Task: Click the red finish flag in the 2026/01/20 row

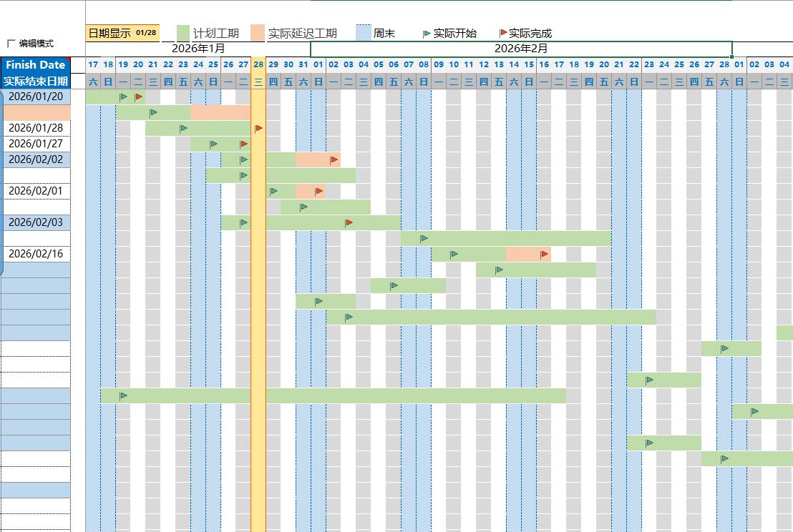Action: click(x=138, y=97)
